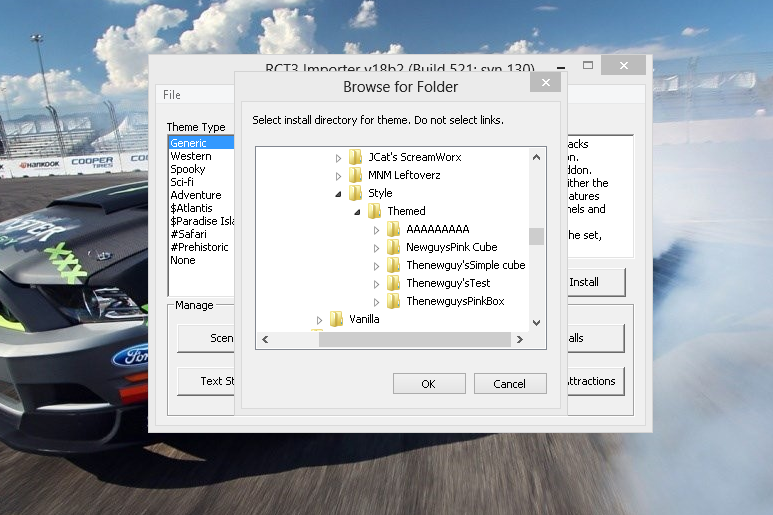Expand the JCat's ScreamWorx tree node
The height and width of the screenshot is (515, 773).
click(338, 158)
